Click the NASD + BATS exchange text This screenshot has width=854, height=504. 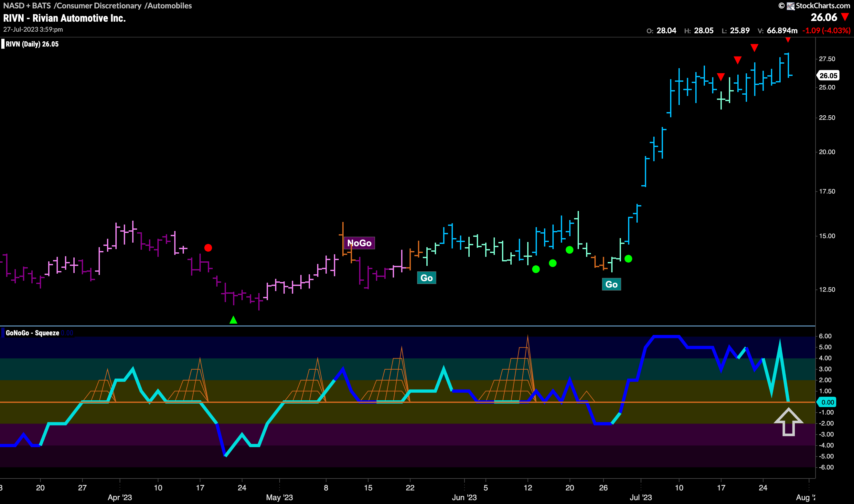[x=27, y=5]
